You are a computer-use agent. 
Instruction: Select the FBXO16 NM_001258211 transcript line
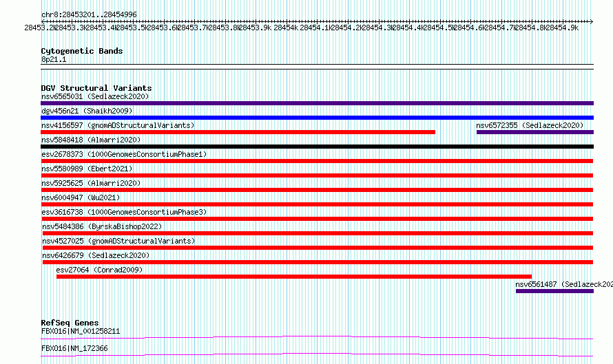[x=317, y=337]
